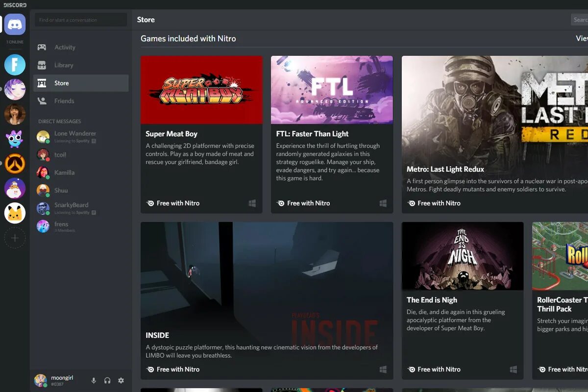
Task: Open the RollerCoaster Thrill Pack artwork
Action: [x=560, y=256]
